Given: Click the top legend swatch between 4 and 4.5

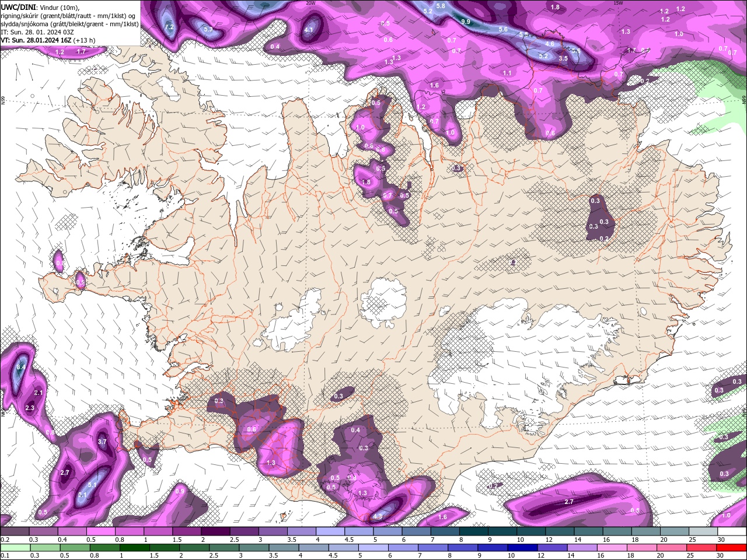Looking at the screenshot, I should tap(330, 531).
